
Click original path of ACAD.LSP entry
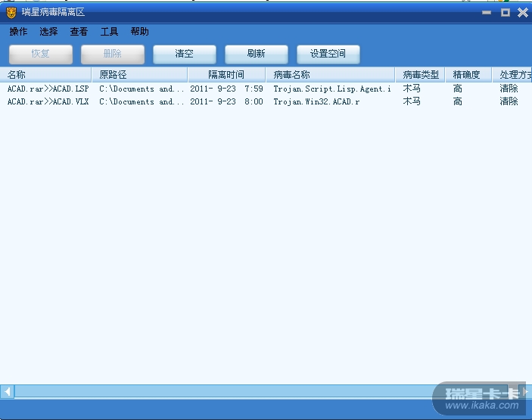(x=142, y=89)
